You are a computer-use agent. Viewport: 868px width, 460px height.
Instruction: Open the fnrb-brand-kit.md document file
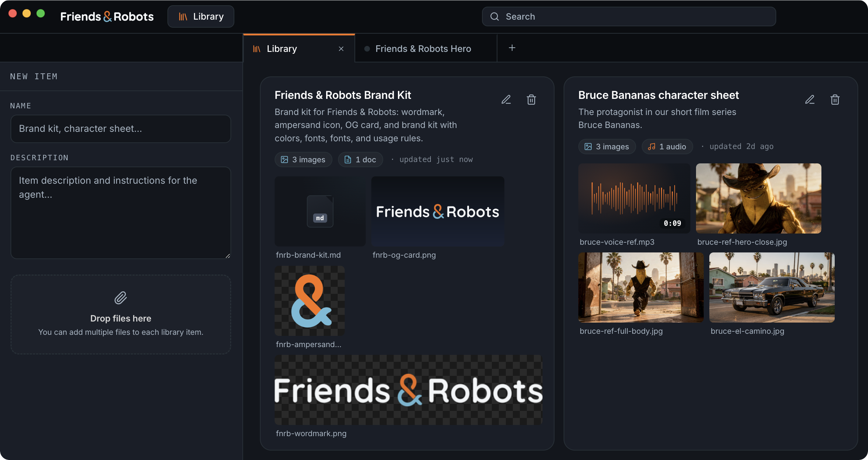tap(320, 211)
